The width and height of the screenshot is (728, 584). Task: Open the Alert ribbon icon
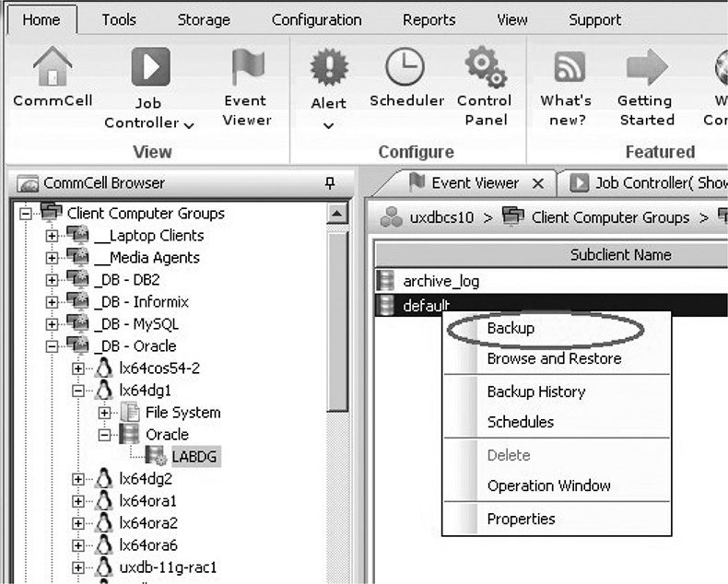(329, 67)
